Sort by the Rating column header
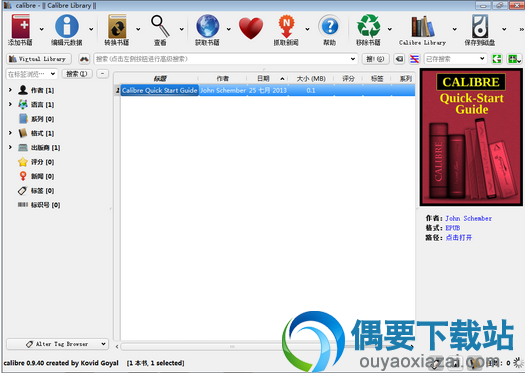The height and width of the screenshot is (373, 525). coord(348,79)
